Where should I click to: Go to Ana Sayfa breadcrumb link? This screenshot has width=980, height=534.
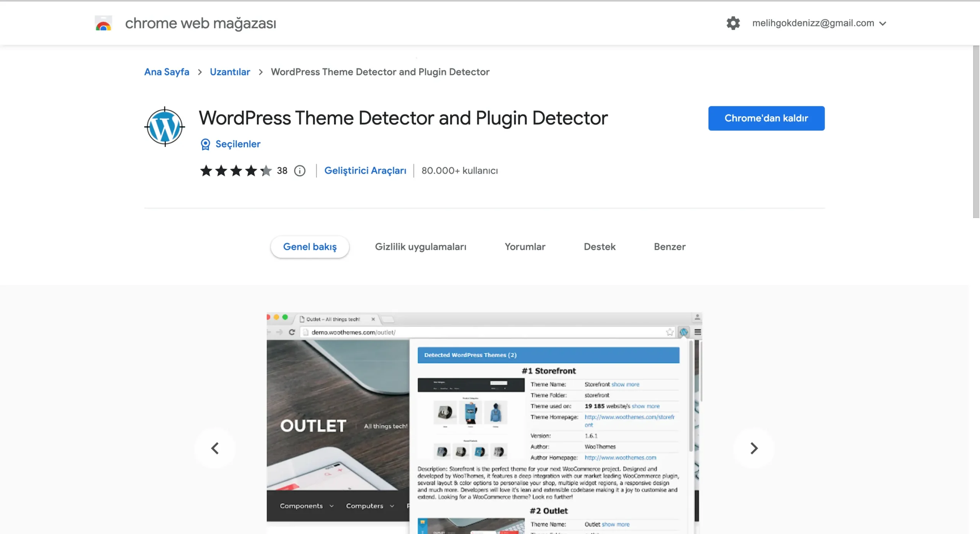coord(167,72)
